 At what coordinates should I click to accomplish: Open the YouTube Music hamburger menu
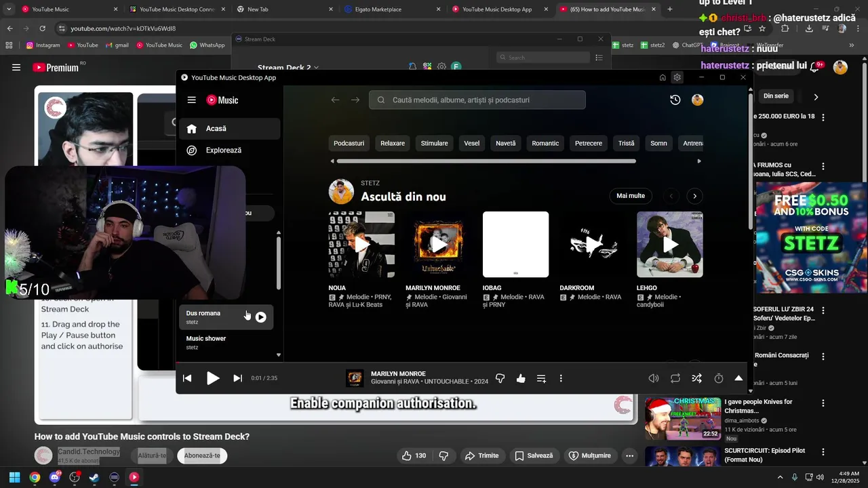[x=192, y=100]
